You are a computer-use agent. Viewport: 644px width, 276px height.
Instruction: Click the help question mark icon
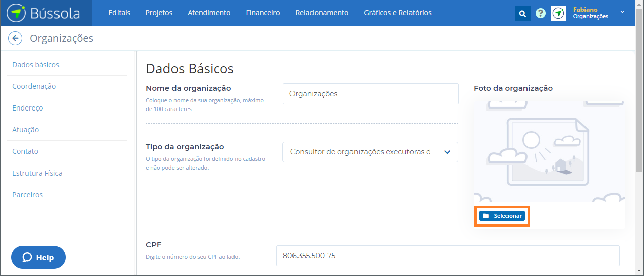(x=541, y=14)
